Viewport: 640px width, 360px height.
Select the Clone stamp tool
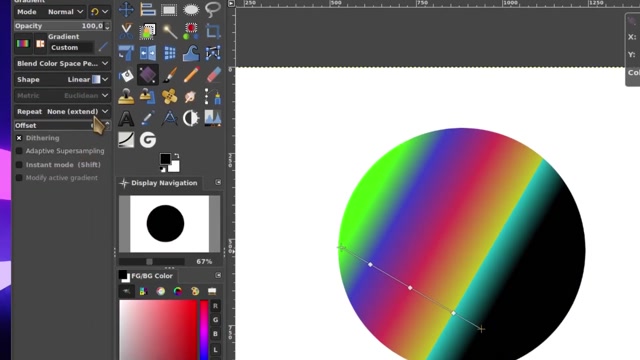coord(126,97)
